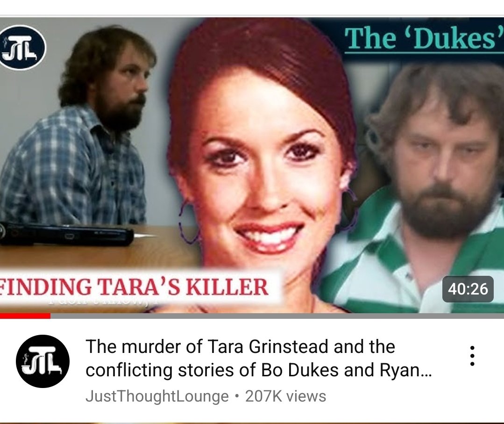Open the three-dot video options menu

click(472, 356)
